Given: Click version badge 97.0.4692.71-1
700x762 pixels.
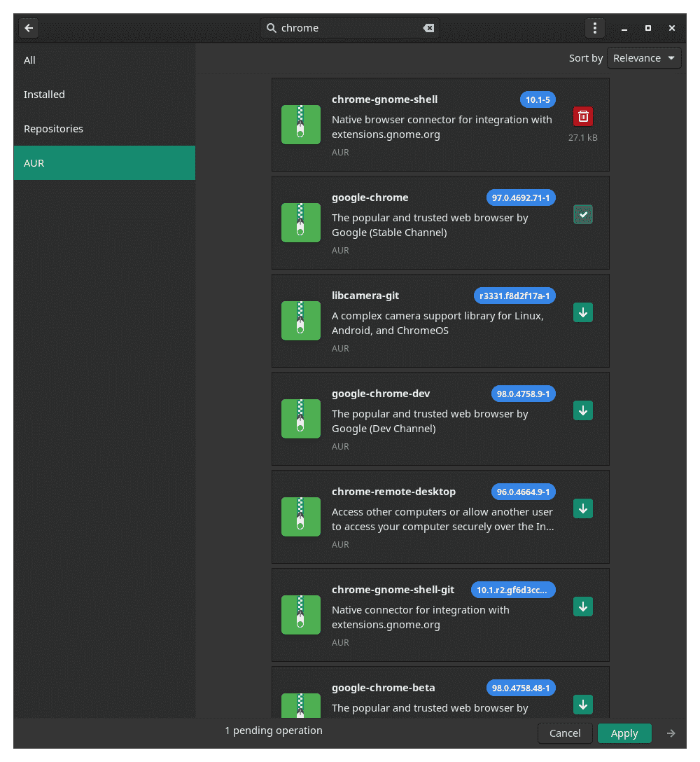Looking at the screenshot, I should (521, 198).
